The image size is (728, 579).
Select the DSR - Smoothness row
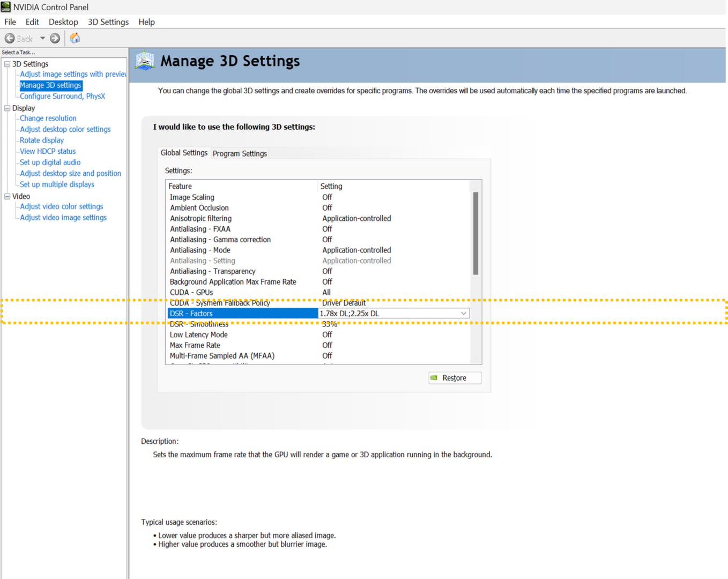coord(319,324)
